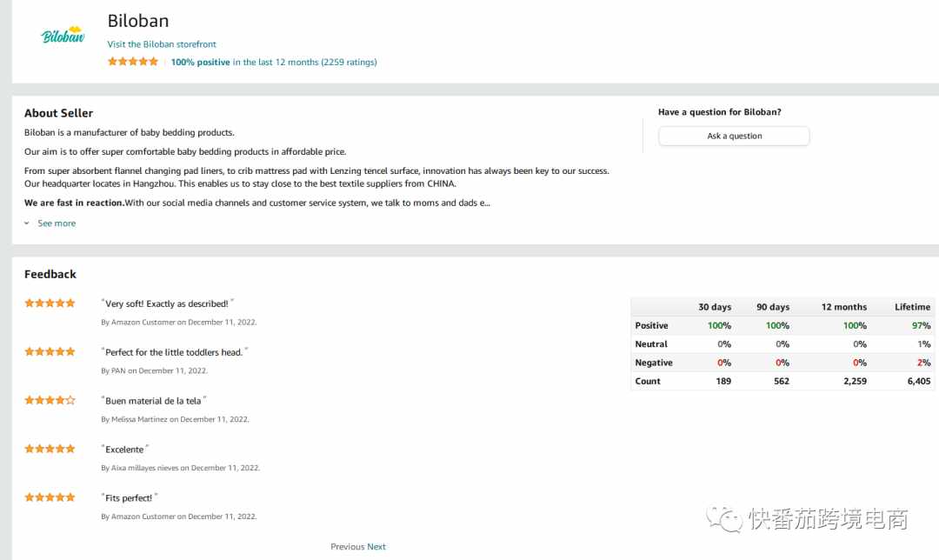939x560 pixels.
Task: Click '100% positive' ratings link
Action: pyautogui.click(x=200, y=63)
